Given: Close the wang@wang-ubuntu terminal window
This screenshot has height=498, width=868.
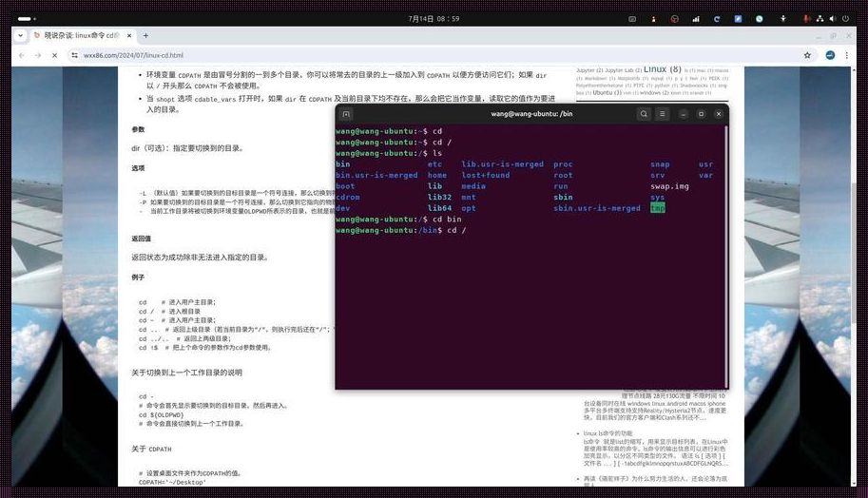Looking at the screenshot, I should [x=719, y=114].
